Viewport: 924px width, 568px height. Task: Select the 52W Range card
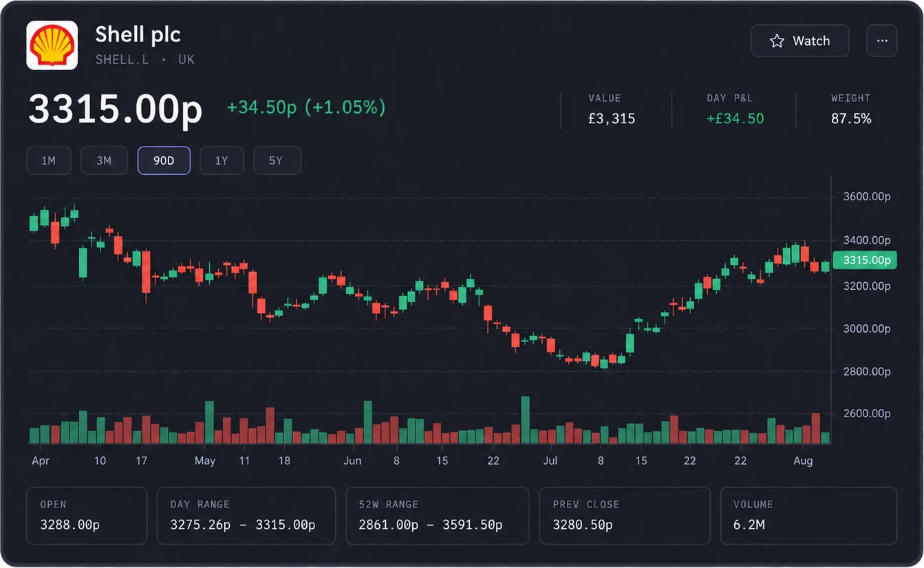click(438, 516)
